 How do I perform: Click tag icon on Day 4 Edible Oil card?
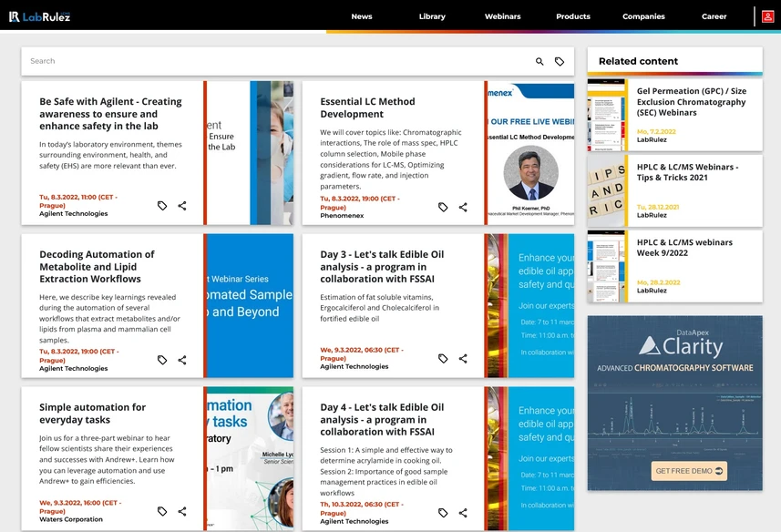[443, 513]
